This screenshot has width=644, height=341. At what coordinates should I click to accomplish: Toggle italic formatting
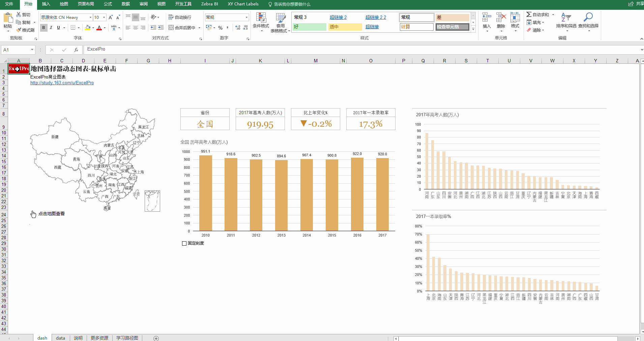click(x=51, y=28)
